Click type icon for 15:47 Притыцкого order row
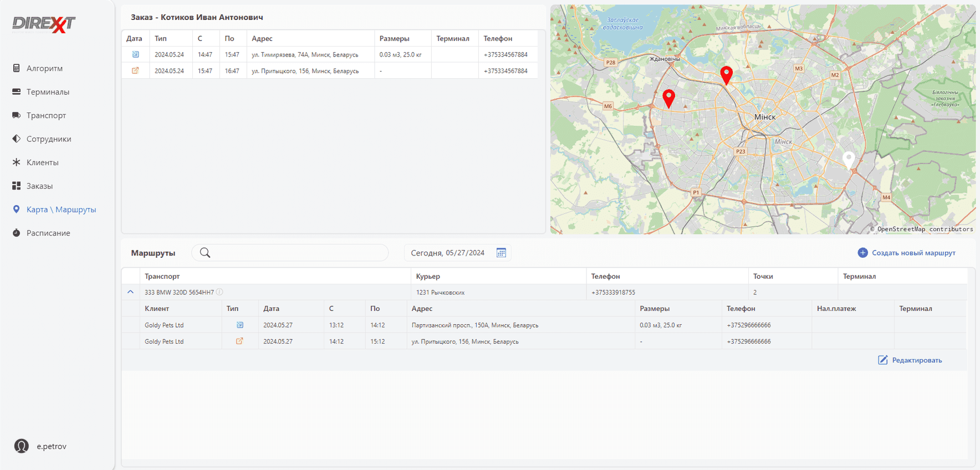This screenshot has width=980, height=470. point(135,70)
